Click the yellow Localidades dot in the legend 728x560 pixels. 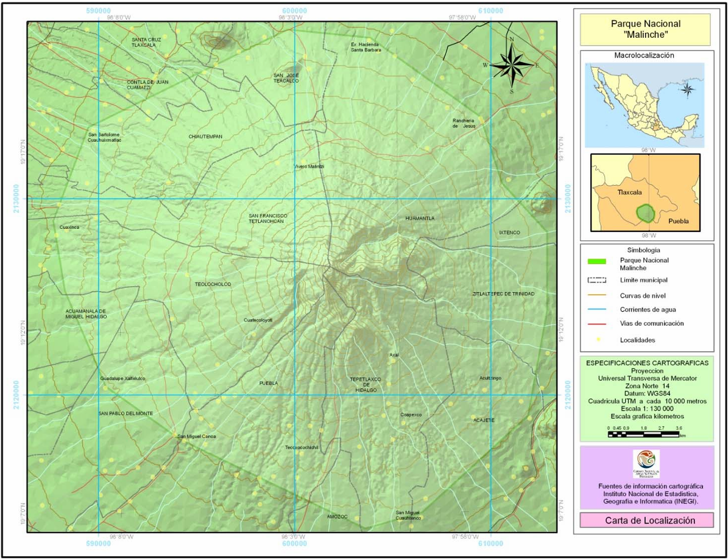click(x=598, y=340)
